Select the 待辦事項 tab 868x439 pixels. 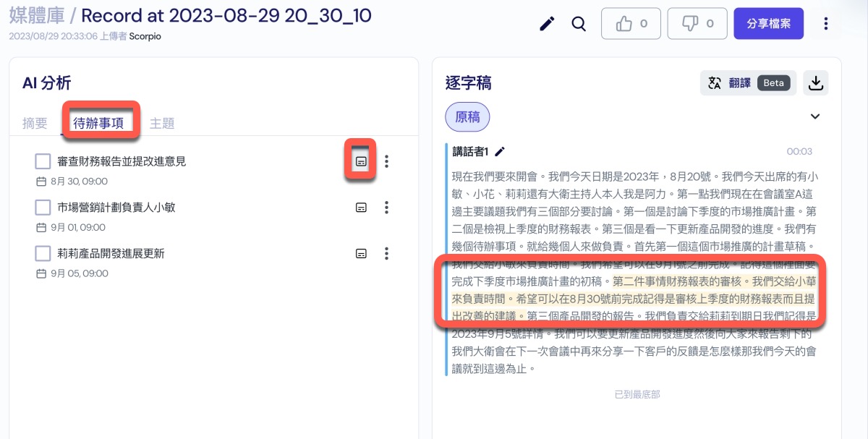(x=98, y=123)
